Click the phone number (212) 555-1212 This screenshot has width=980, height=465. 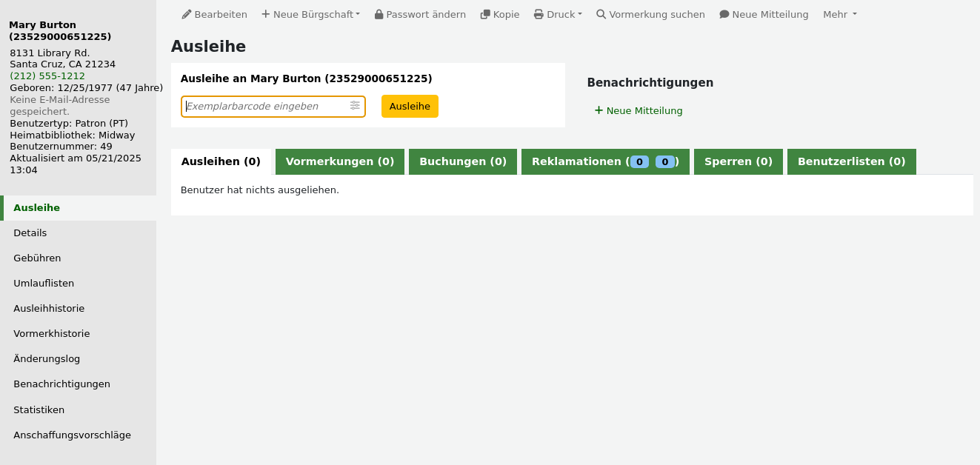click(x=47, y=76)
